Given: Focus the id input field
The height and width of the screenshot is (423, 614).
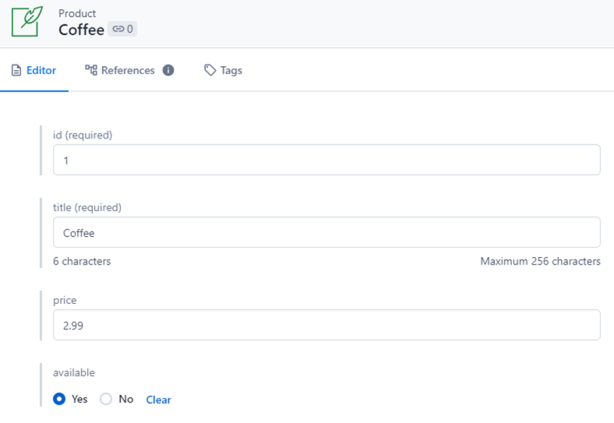Looking at the screenshot, I should pyautogui.click(x=327, y=160).
